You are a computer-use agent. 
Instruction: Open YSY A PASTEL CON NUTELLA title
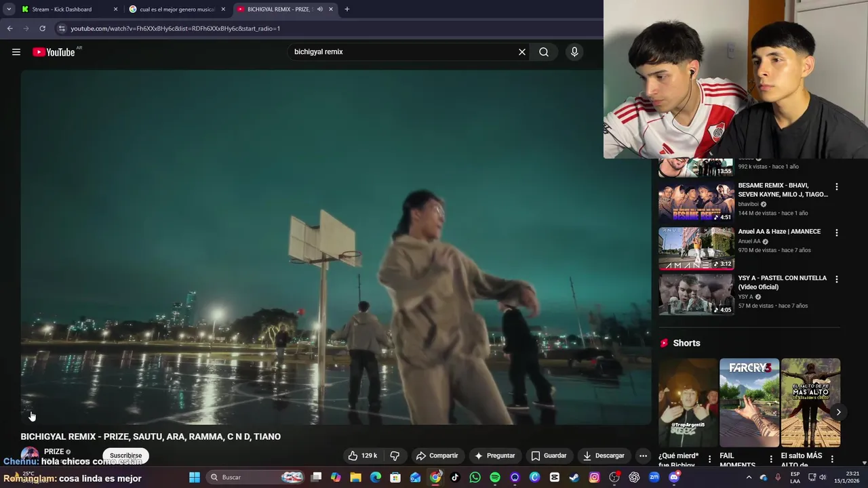(782, 283)
